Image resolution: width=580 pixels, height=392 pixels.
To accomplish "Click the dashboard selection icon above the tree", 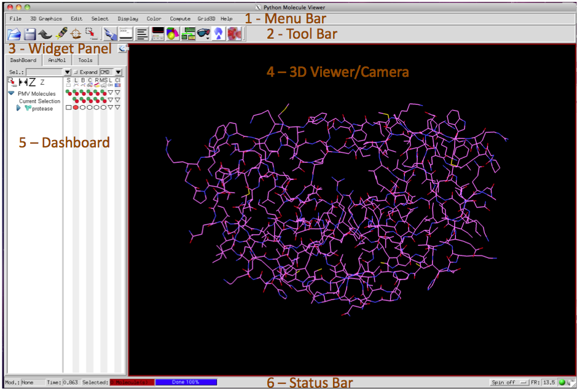I will [x=12, y=82].
